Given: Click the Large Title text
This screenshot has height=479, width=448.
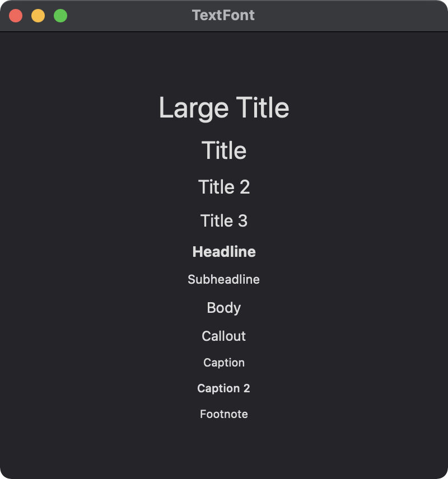Looking at the screenshot, I should click(x=224, y=107).
